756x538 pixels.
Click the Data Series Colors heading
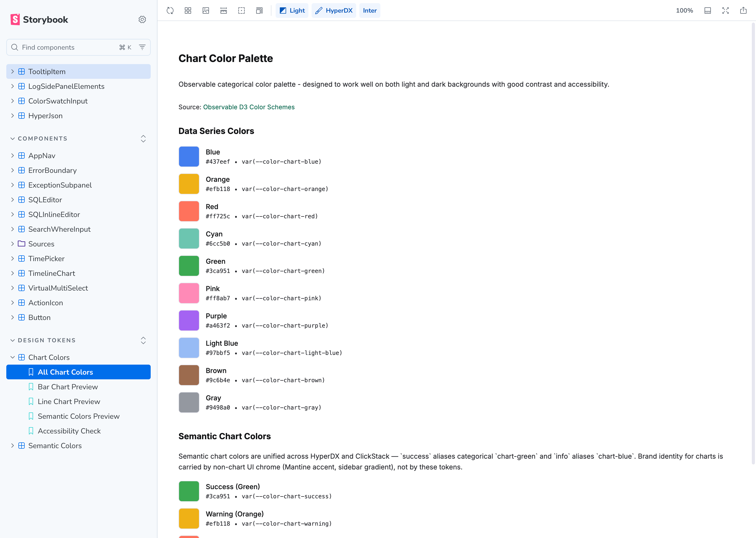coord(217,131)
